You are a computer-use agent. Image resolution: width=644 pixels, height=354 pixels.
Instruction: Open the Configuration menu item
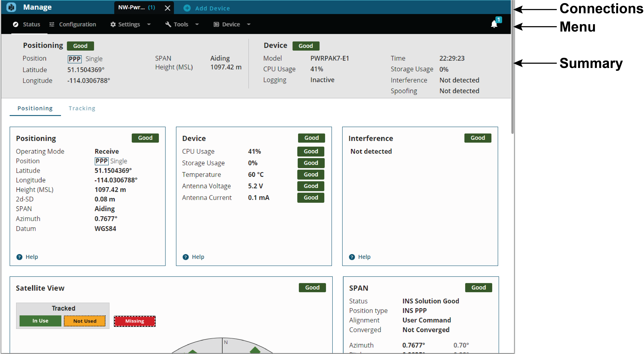[77, 24]
